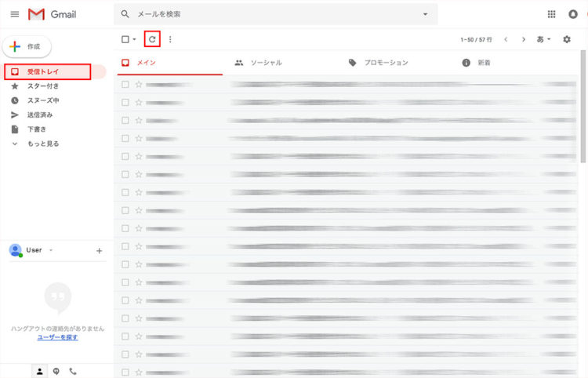The width and height of the screenshot is (588, 378).
Task: Expand the search options dropdown arrow
Action: (x=426, y=14)
